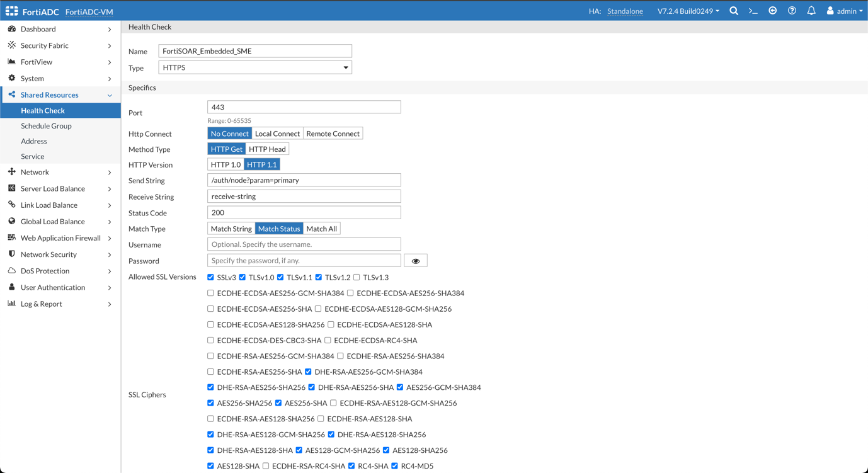Image resolution: width=868 pixels, height=473 pixels.
Task: Click the circular back arrow icon
Action: click(x=772, y=11)
